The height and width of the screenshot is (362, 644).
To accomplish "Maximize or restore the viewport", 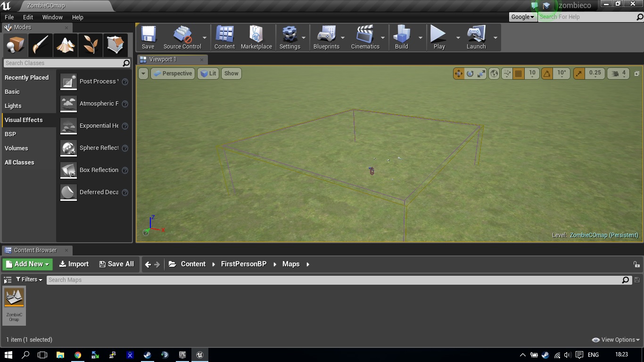I will coord(636,74).
